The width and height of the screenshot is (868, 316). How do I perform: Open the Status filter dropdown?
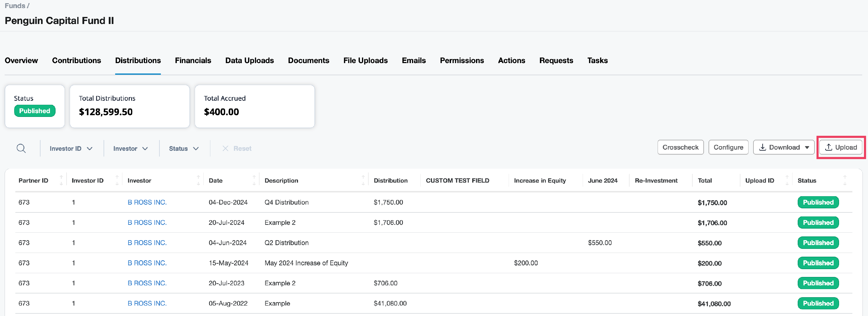click(184, 148)
